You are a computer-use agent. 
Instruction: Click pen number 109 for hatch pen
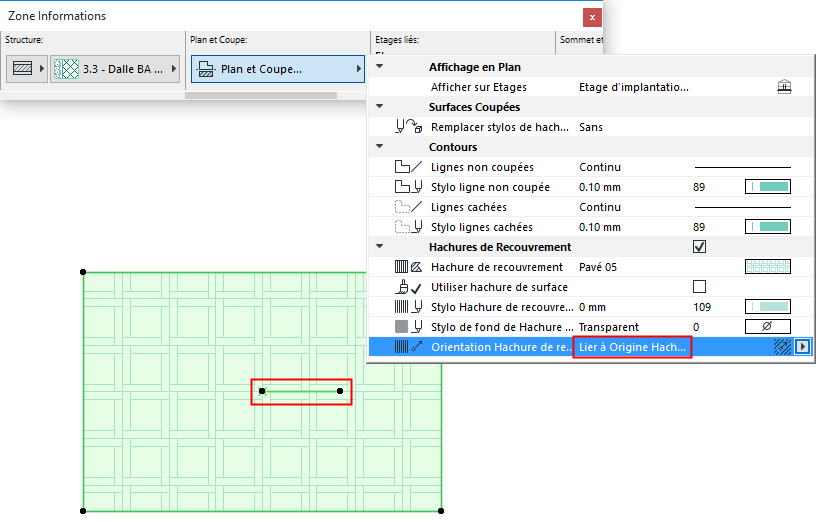702,307
